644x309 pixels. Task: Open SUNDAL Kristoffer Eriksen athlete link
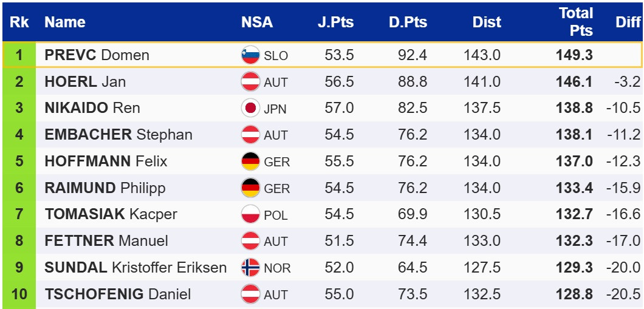(135, 267)
